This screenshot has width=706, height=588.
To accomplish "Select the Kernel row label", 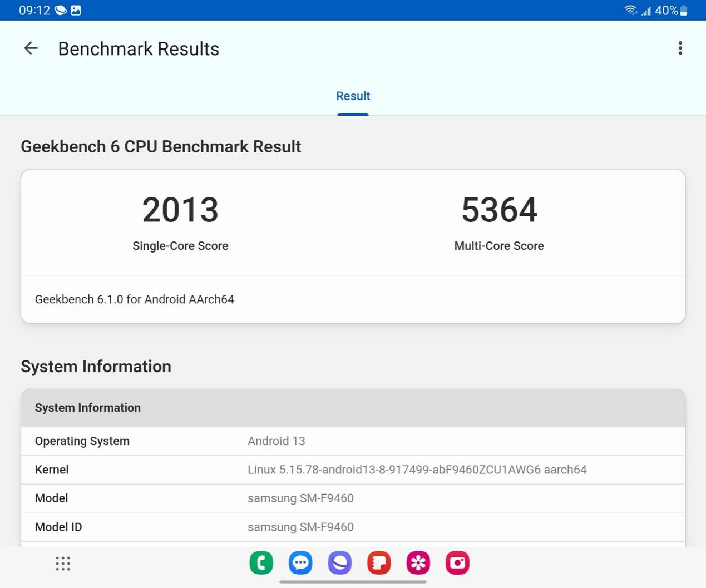I will tap(52, 470).
